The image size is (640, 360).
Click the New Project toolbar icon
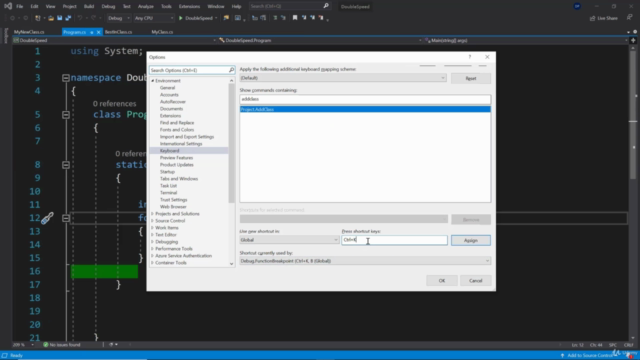pyautogui.click(x=38, y=18)
